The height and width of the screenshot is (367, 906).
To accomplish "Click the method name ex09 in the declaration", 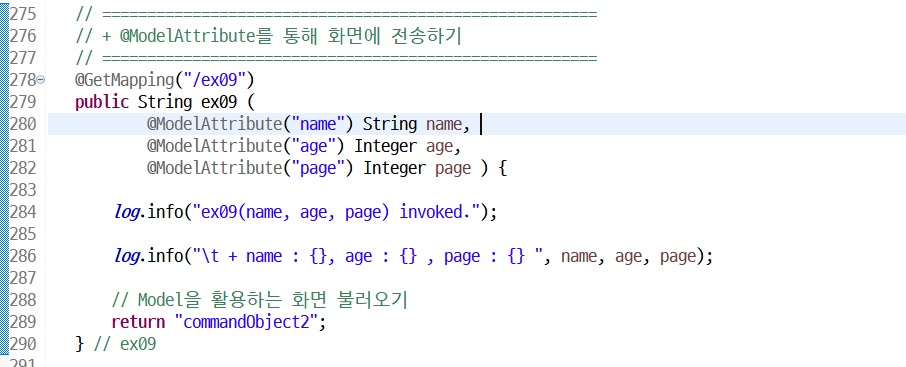I will (x=218, y=102).
